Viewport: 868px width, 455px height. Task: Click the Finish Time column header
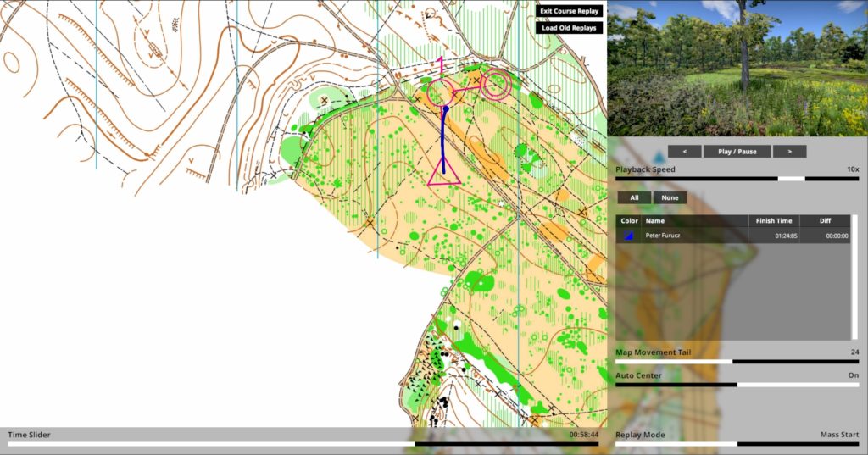click(x=774, y=221)
